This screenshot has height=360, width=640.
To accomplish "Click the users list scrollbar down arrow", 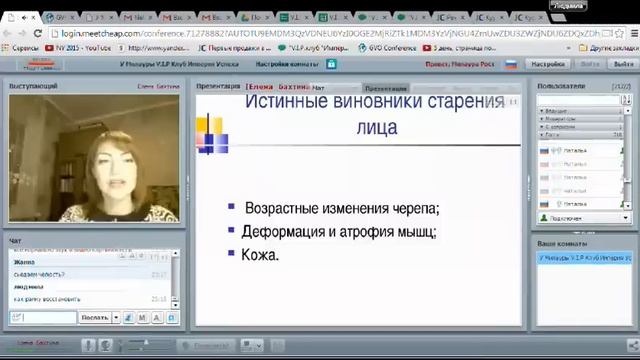I will [628, 206].
